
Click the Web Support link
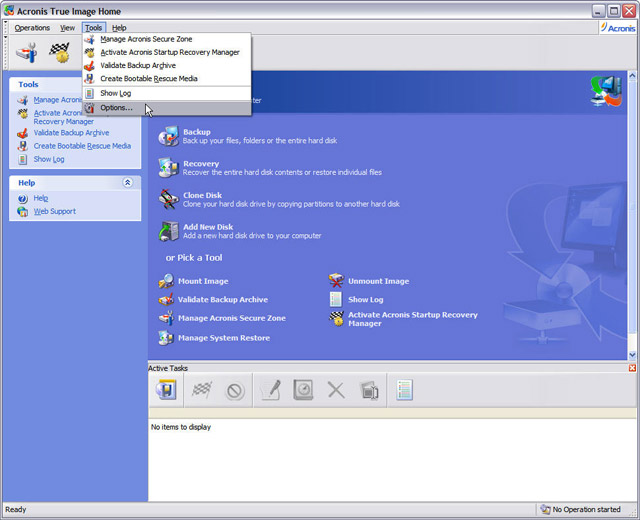click(55, 211)
